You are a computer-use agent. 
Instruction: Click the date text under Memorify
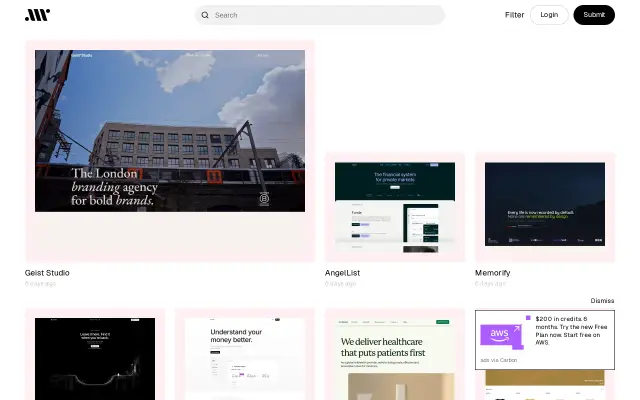click(490, 284)
